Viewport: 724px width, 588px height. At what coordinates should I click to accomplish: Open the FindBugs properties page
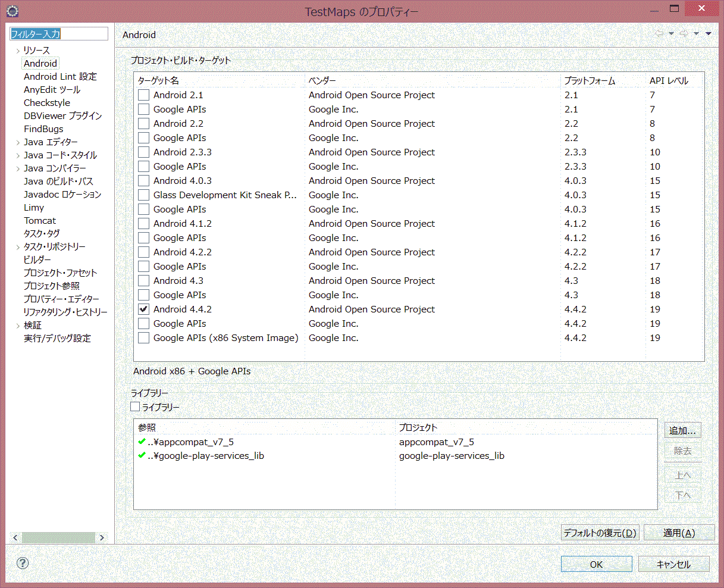click(x=43, y=129)
